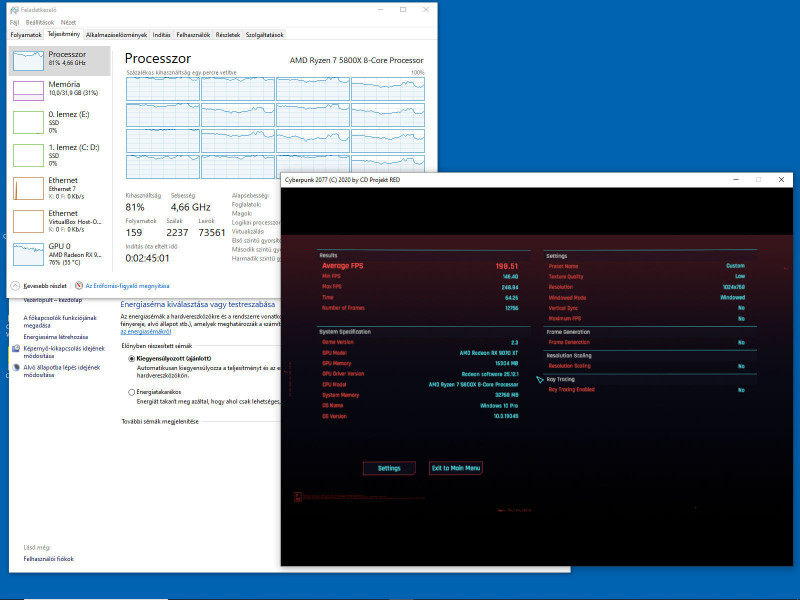Click Windowed Mode setting row
This screenshot has height=600, width=800.
click(x=647, y=297)
